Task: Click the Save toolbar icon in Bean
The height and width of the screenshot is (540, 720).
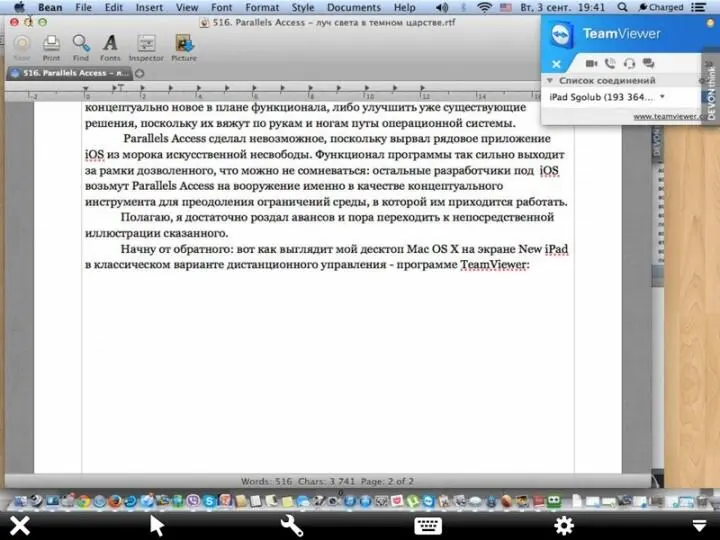Action: pyautogui.click(x=22, y=45)
